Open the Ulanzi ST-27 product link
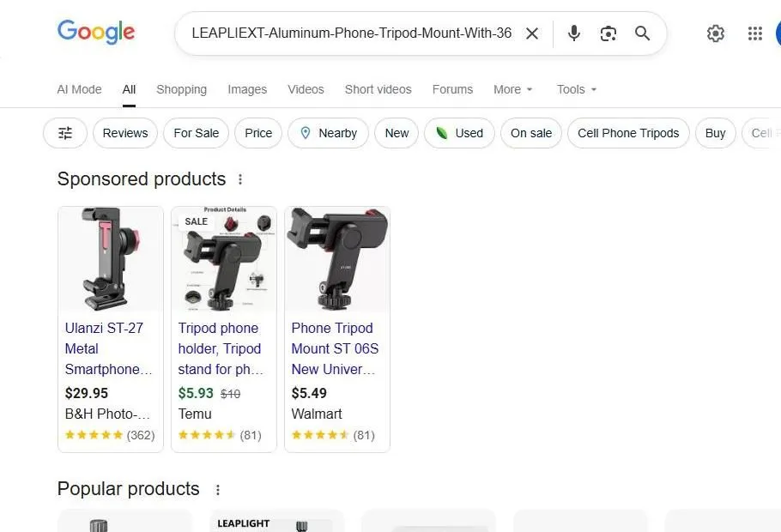The width and height of the screenshot is (781, 532). point(106,348)
